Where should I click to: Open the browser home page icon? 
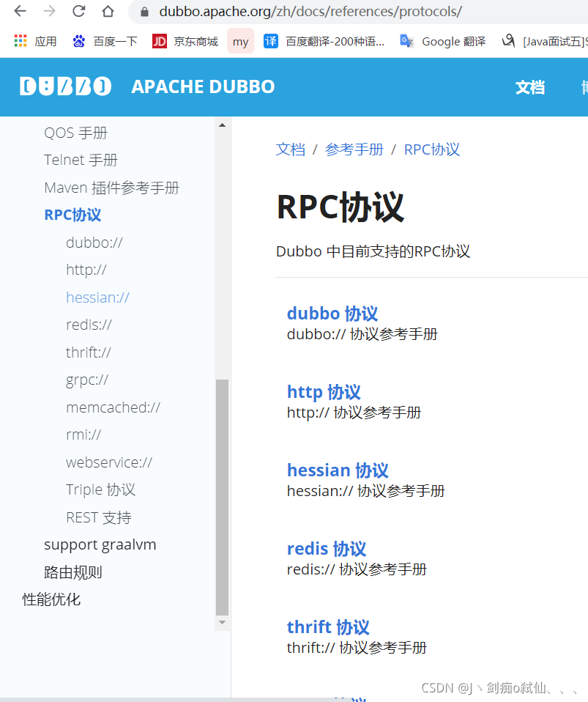pyautogui.click(x=108, y=11)
